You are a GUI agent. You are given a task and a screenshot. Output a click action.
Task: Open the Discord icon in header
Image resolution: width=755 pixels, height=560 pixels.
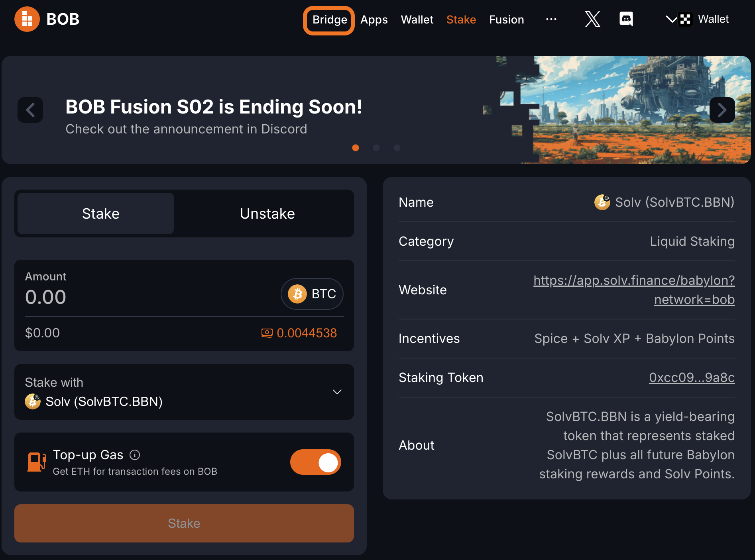(x=626, y=19)
